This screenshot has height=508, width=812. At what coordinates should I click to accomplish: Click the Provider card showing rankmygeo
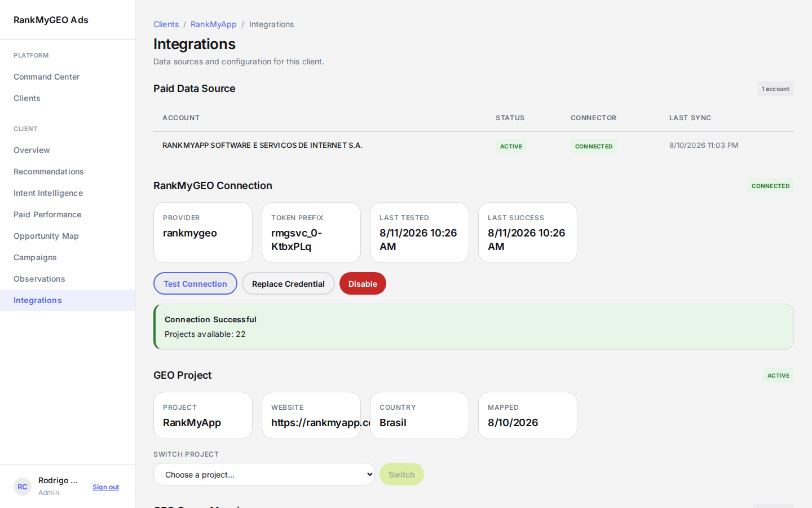pyautogui.click(x=203, y=233)
